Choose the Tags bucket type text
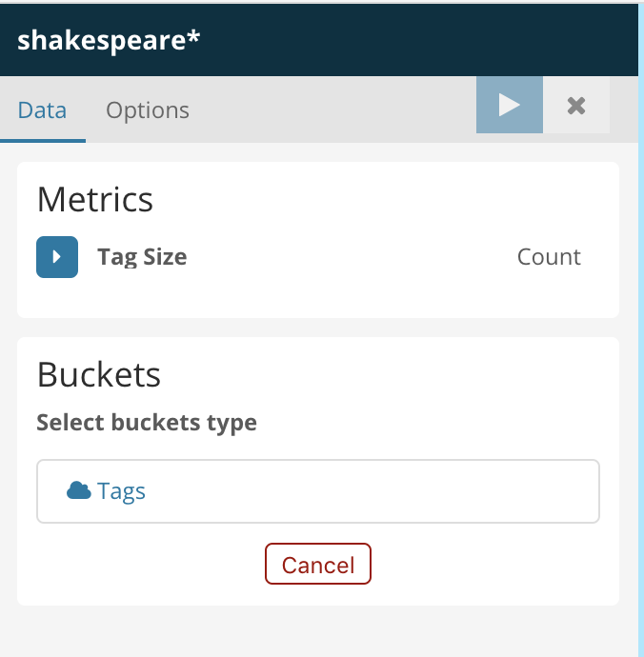Image resolution: width=644 pixels, height=657 pixels. coord(121,491)
